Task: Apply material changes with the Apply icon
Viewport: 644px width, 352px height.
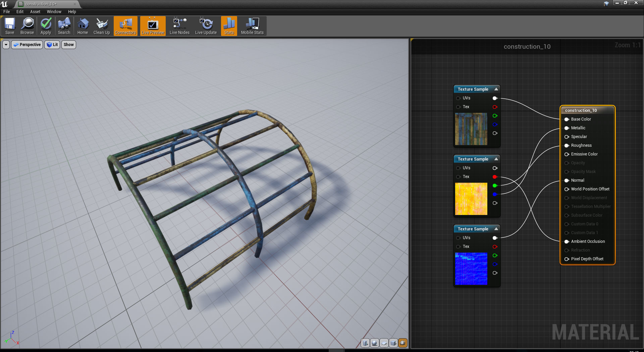Action: pos(46,26)
